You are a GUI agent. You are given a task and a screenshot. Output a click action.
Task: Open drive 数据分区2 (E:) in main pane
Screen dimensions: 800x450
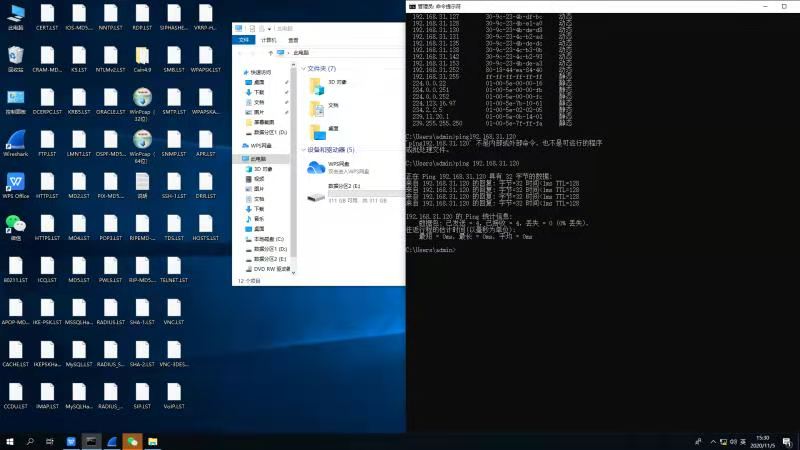click(355, 194)
